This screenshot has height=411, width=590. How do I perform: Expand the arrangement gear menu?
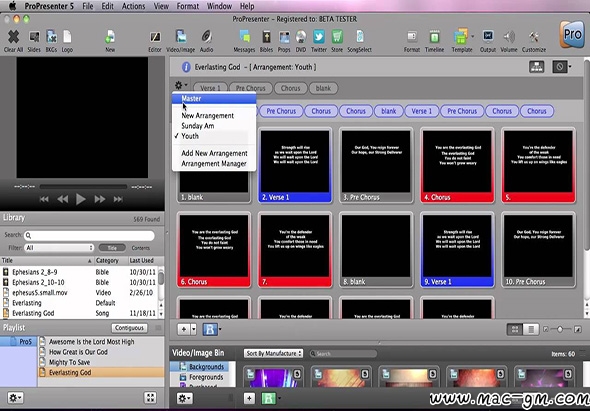(180, 86)
